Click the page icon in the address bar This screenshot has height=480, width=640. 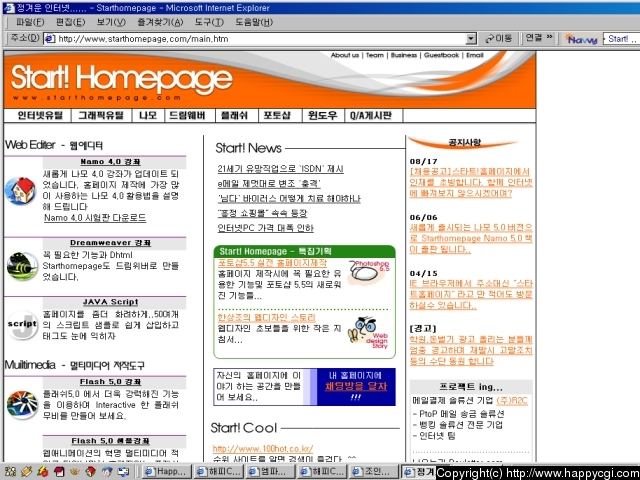[50, 39]
